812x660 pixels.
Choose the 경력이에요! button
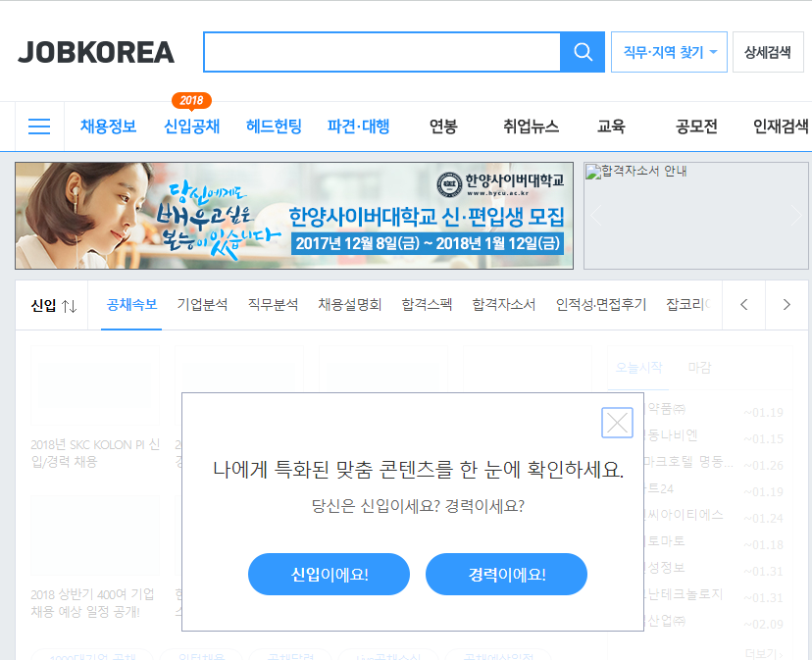tap(506, 575)
